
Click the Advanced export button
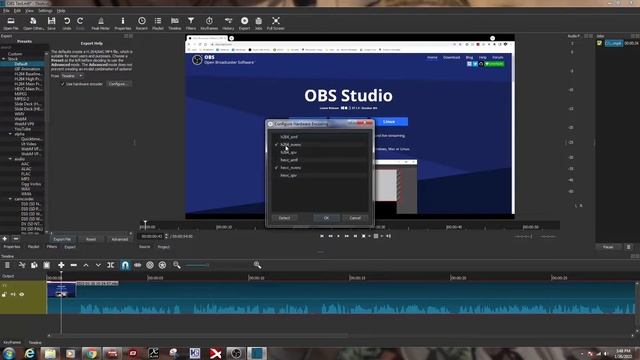[x=120, y=239]
